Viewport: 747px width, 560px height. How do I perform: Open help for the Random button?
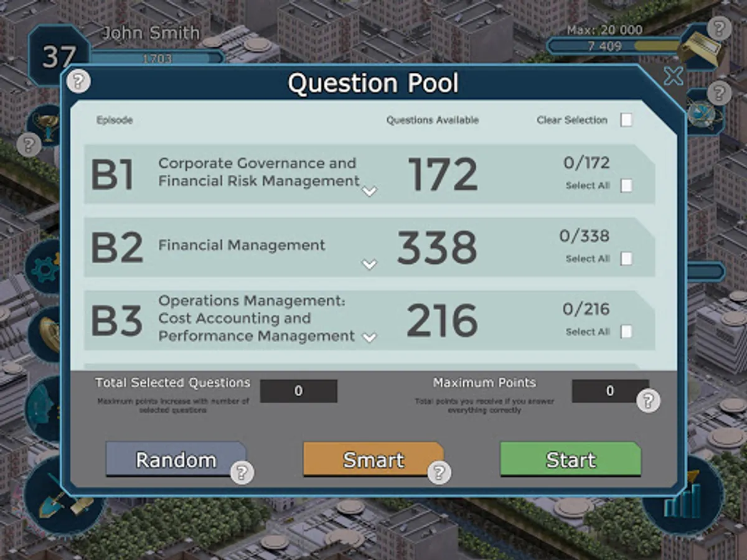[x=242, y=473]
